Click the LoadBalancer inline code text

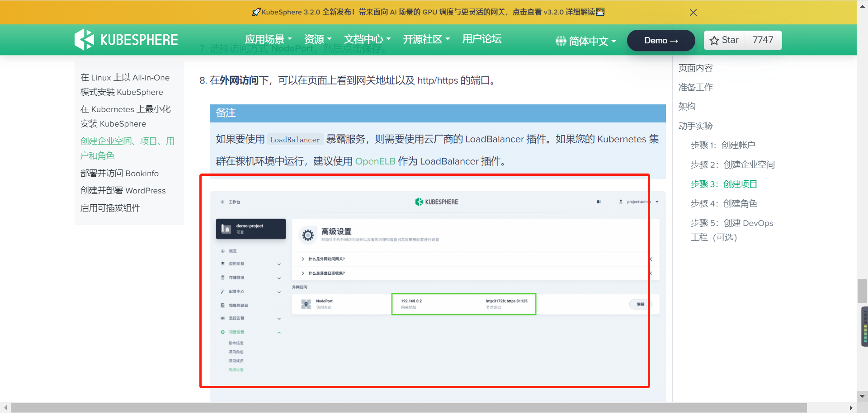pyautogui.click(x=295, y=140)
